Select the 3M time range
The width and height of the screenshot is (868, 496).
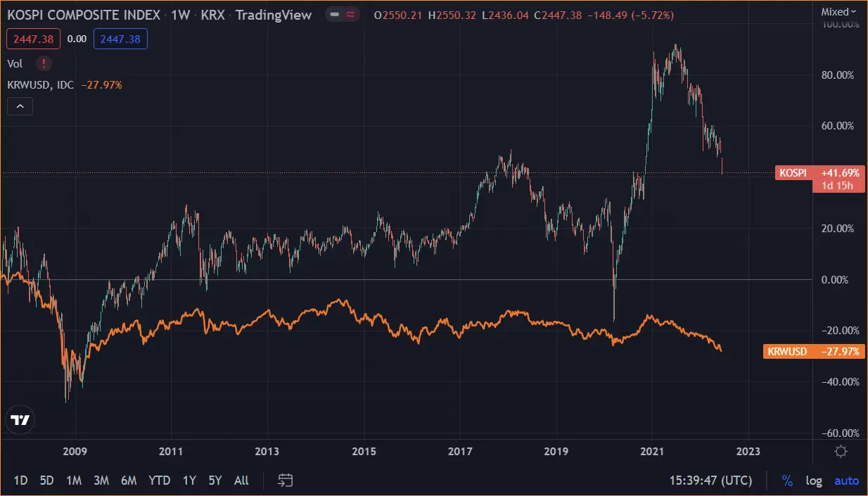101,481
